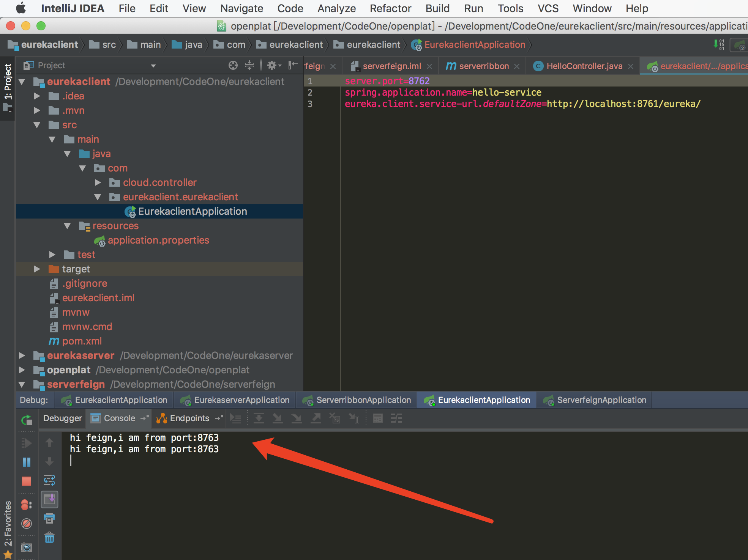Expand the .idea folder

point(37,96)
